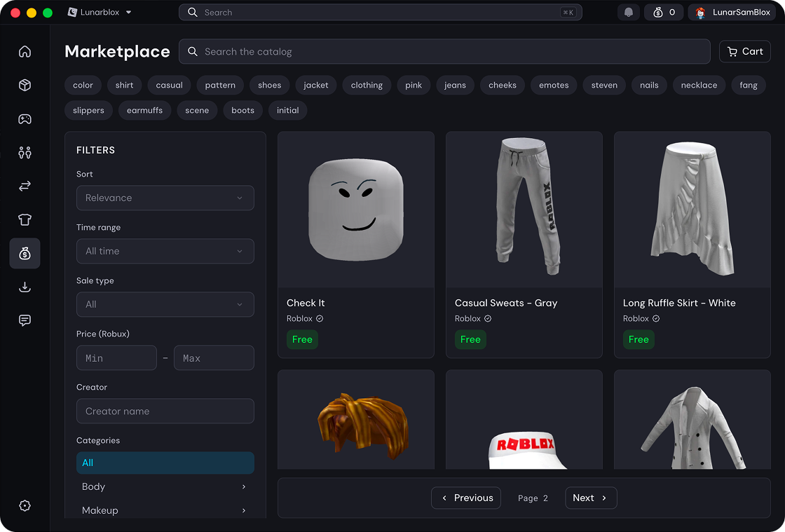Open the cube icon in sidebar

25,85
